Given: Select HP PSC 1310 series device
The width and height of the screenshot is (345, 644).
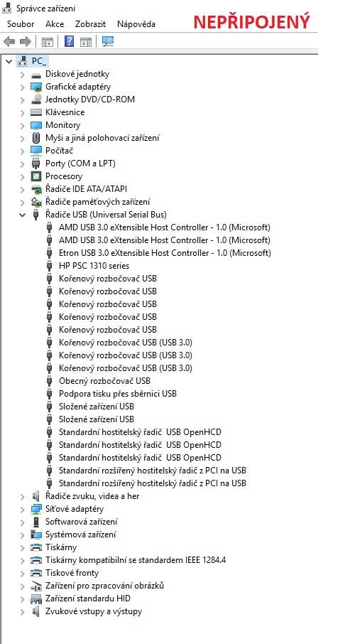Looking at the screenshot, I should [94, 266].
